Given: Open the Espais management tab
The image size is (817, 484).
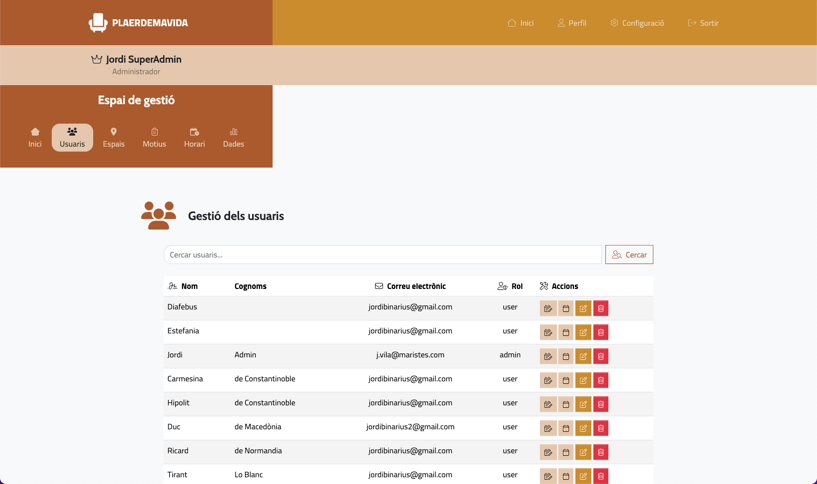Looking at the screenshot, I should (x=114, y=138).
